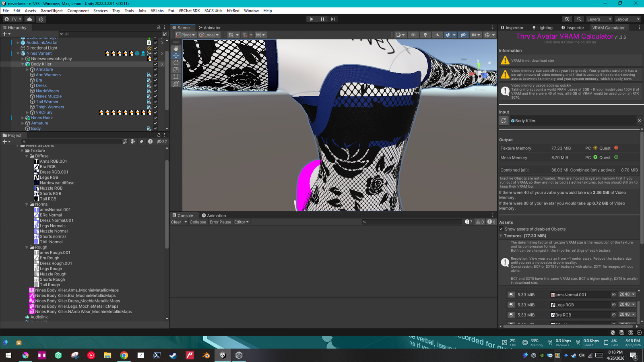Disable the Dress object checkbox in Hierarchy
The image size is (644, 362).
coord(155,85)
